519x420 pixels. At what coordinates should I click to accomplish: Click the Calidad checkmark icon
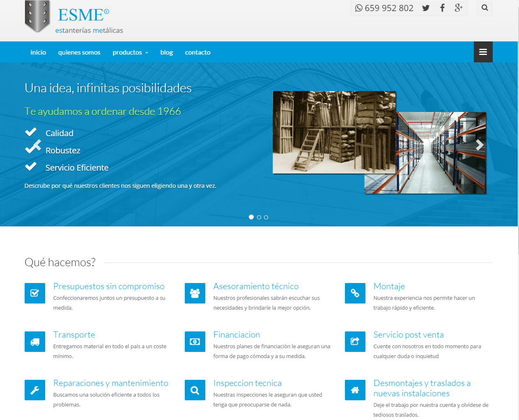[31, 132]
